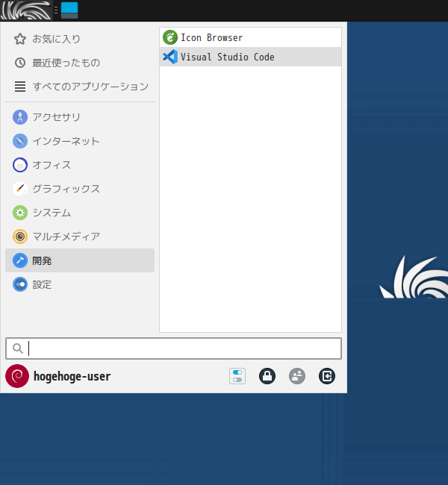The height and width of the screenshot is (485, 448).
Task: Click the 開発 hammer icon
Action: (x=20, y=260)
